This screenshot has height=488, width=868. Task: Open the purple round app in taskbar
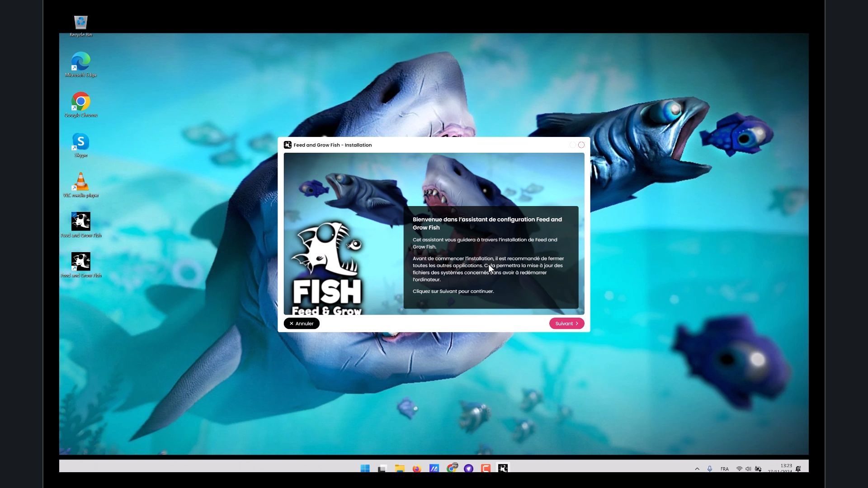(x=469, y=468)
